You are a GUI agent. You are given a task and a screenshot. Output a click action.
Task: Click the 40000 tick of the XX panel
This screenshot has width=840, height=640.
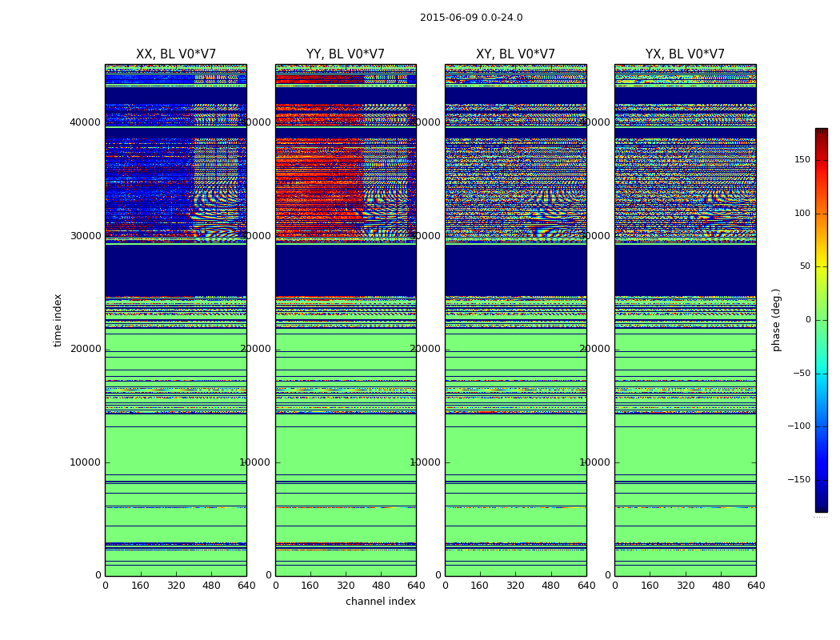pyautogui.click(x=85, y=122)
